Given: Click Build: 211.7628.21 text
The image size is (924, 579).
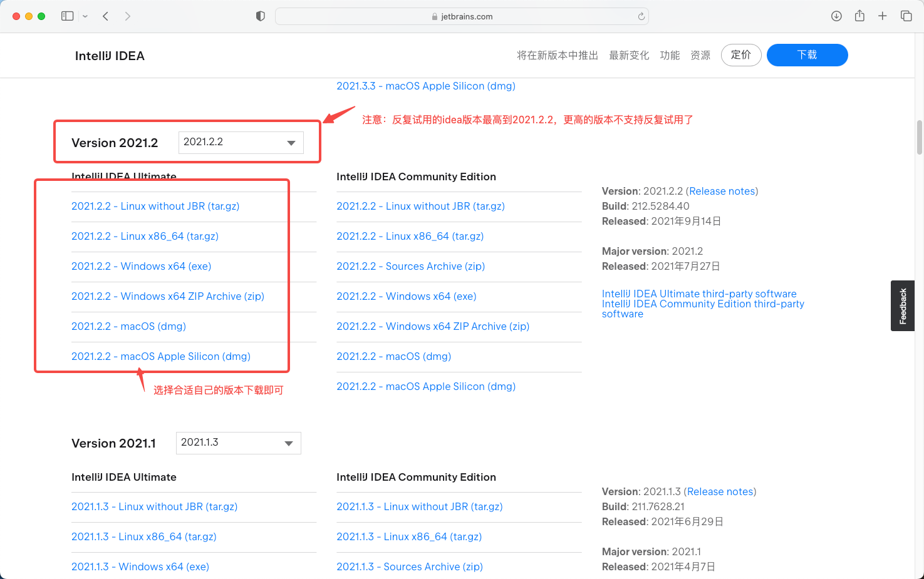Looking at the screenshot, I should click(x=643, y=506).
